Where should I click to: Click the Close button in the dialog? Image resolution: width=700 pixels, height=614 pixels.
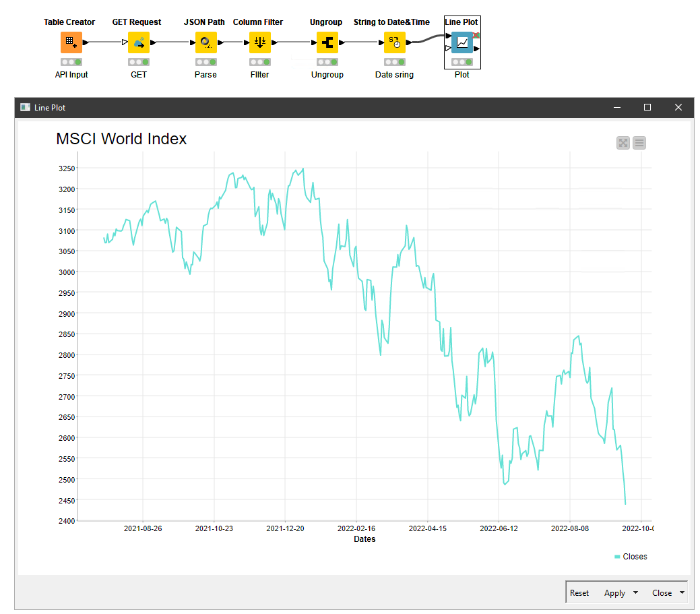662,593
